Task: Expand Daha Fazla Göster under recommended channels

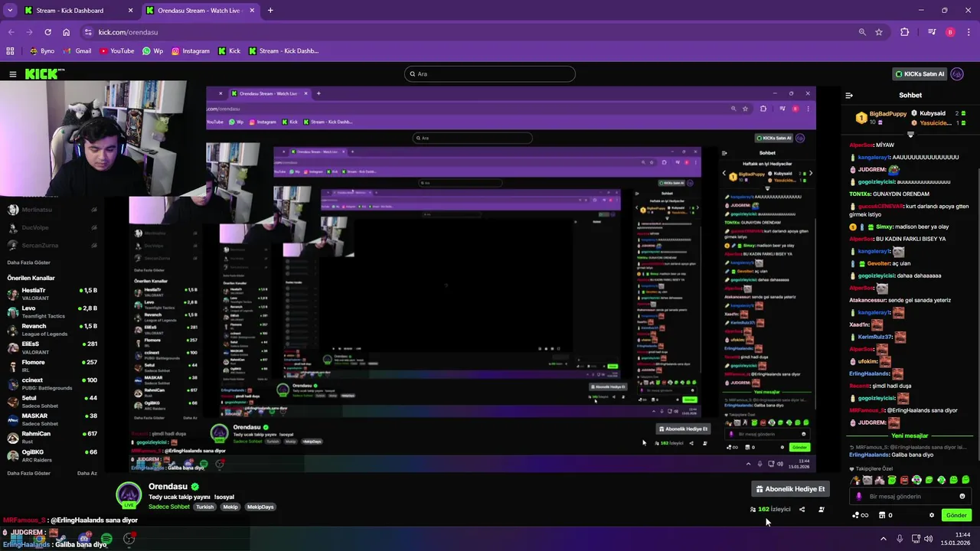Action: click(28, 474)
